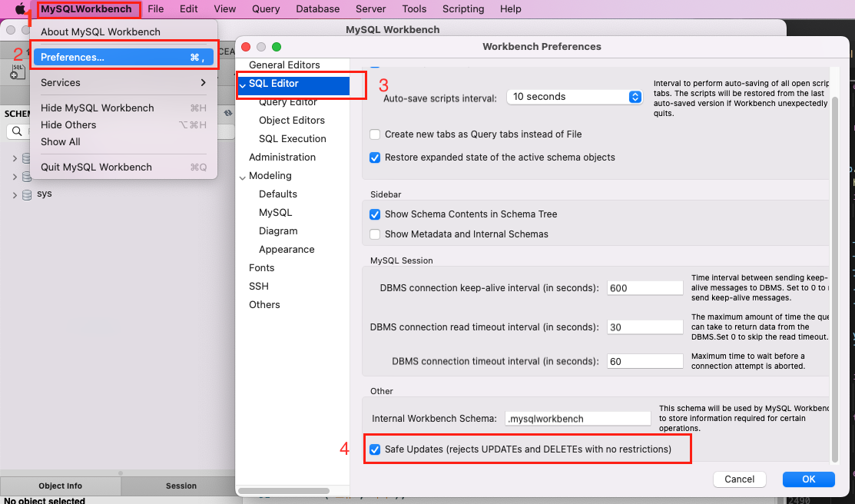The height and width of the screenshot is (504, 855).
Task: Open the Database menu
Action: [x=317, y=8]
